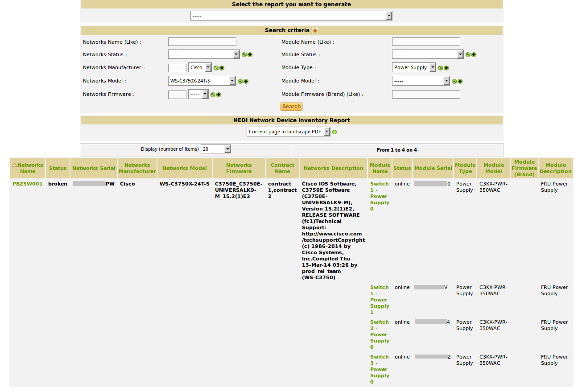
Task: Change the number of items displayed dropdown
Action: coord(216,149)
